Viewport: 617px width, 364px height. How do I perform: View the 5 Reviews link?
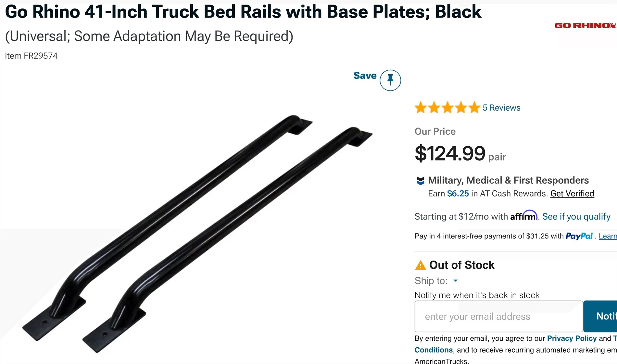501,107
